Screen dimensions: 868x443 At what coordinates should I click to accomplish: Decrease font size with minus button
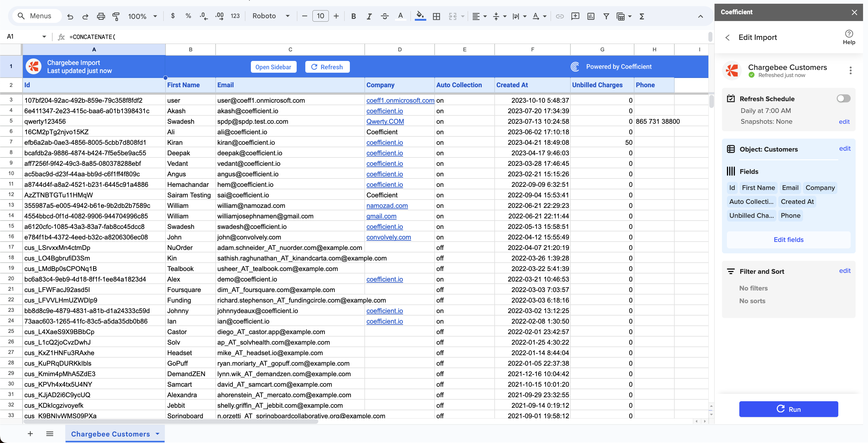[305, 16]
